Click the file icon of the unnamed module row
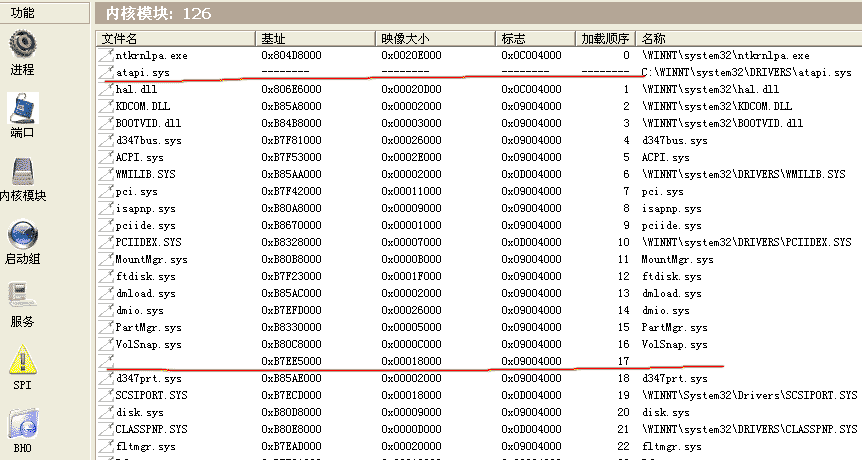 pyautogui.click(x=106, y=361)
